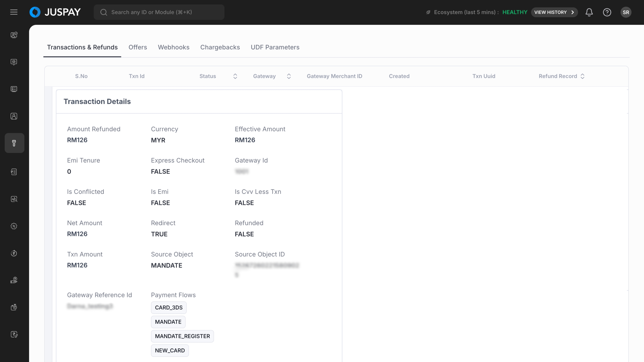Open the person profile sidebar icon
The width and height of the screenshot is (644, 362).
(14, 116)
